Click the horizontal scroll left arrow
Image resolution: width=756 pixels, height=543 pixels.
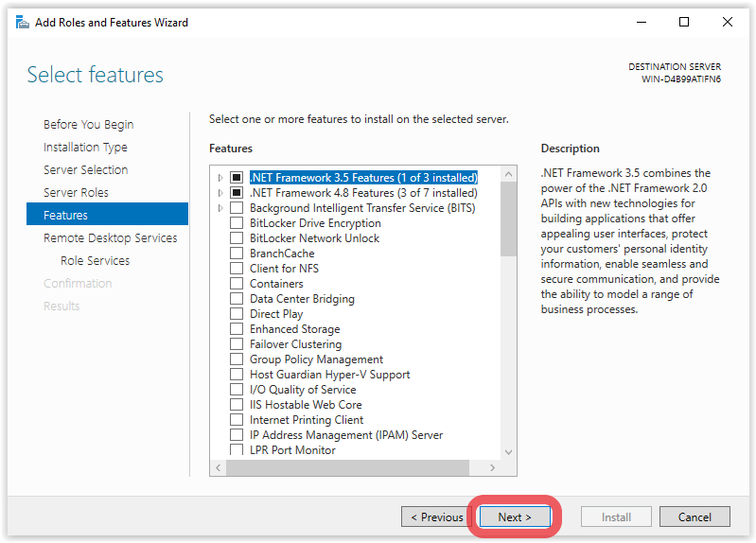click(x=219, y=467)
